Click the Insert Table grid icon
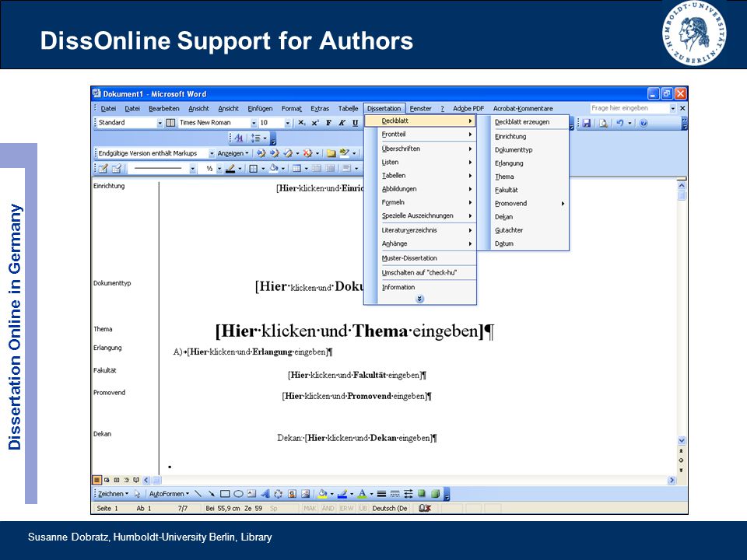Viewport: 747px width, 560px height. [x=296, y=168]
